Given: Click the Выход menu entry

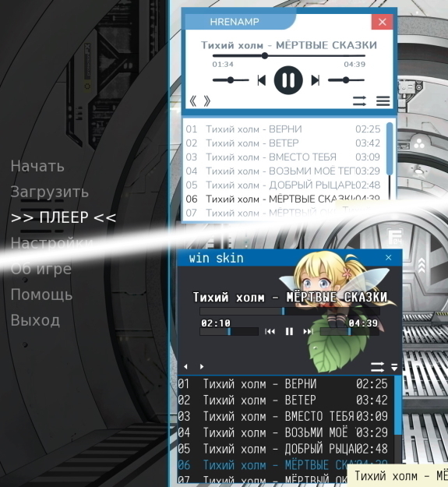Looking at the screenshot, I should pyautogui.click(x=35, y=320).
